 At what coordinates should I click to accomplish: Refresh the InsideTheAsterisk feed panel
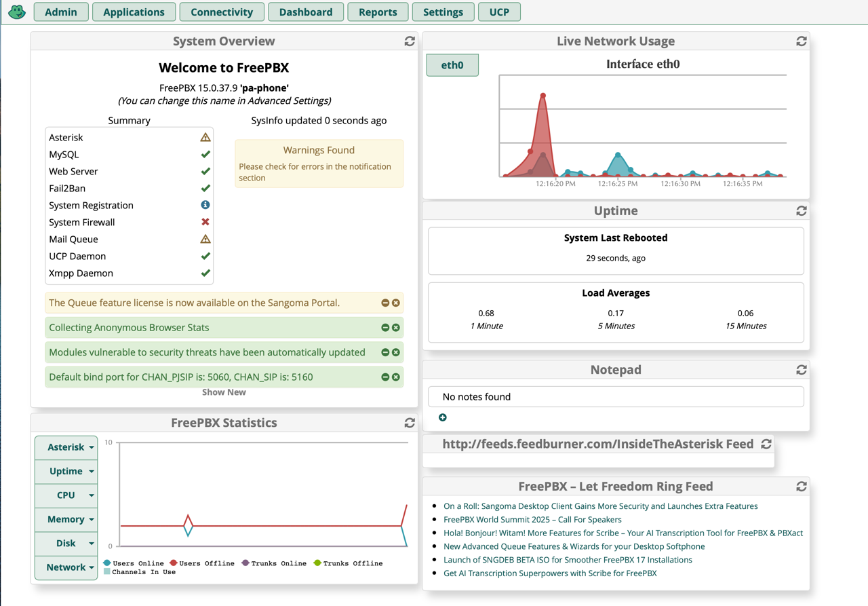coord(766,444)
